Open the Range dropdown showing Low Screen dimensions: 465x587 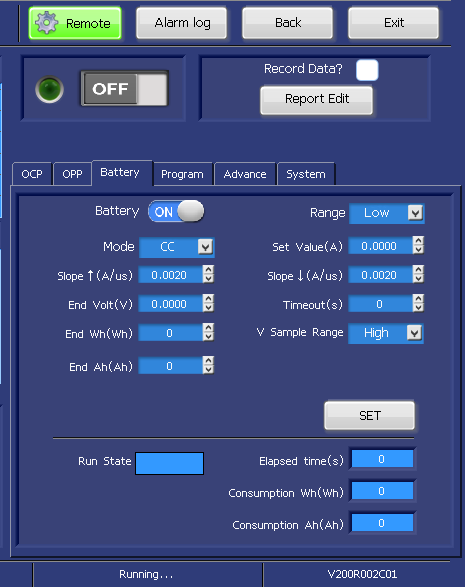[387, 213]
